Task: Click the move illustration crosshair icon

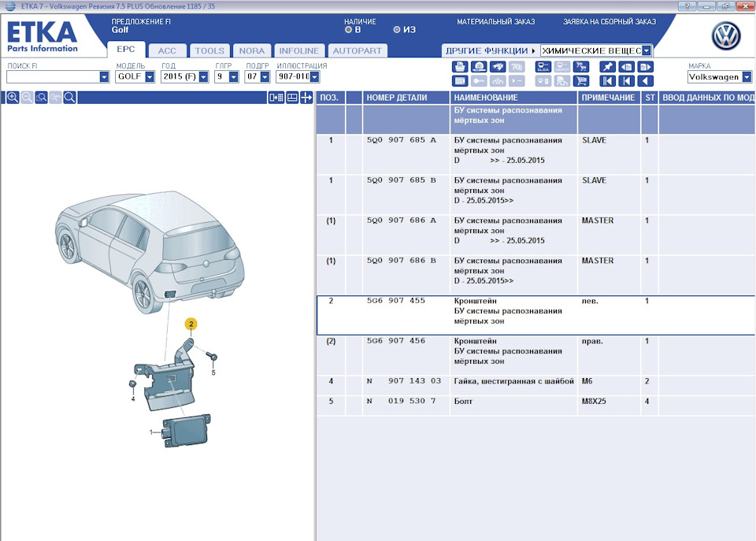Action: 306,98
